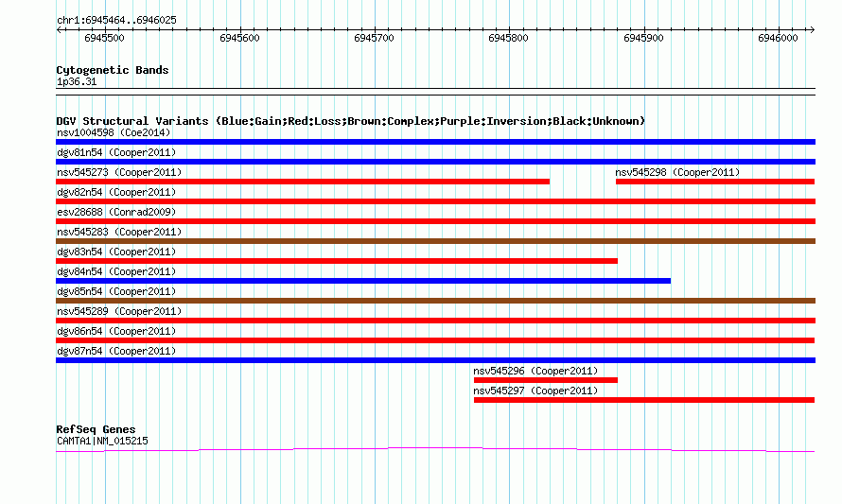Image resolution: width=842 pixels, height=504 pixels.
Task: Click the nsv1004598 (Coe2014) blue bar
Action: click(435, 142)
